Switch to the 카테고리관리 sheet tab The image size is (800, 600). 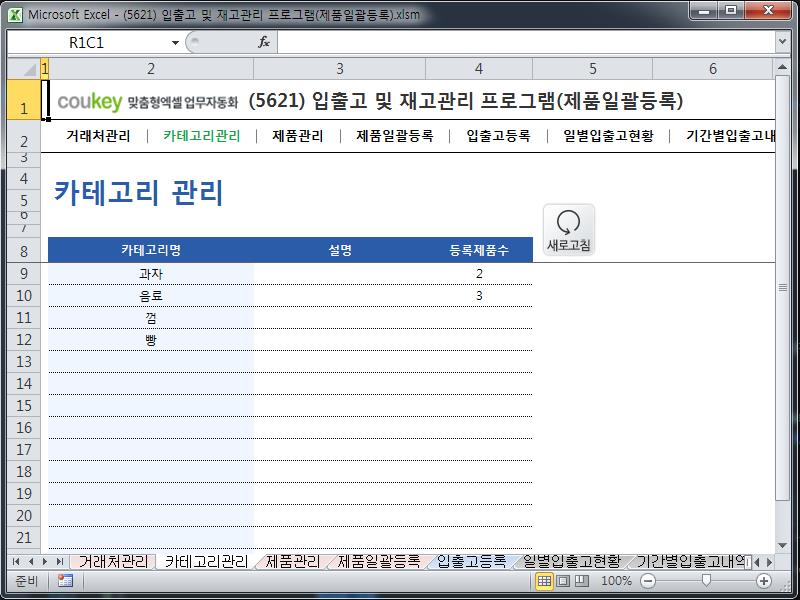[x=206, y=561]
